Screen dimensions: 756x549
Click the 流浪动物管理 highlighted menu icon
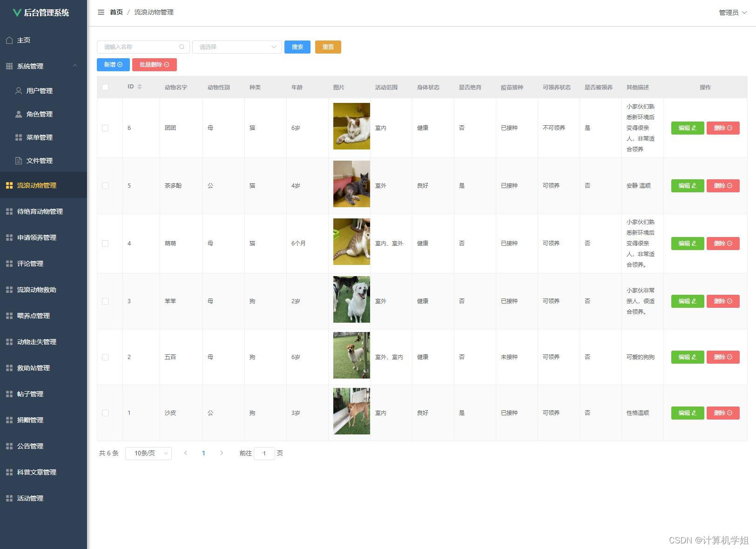pos(9,185)
